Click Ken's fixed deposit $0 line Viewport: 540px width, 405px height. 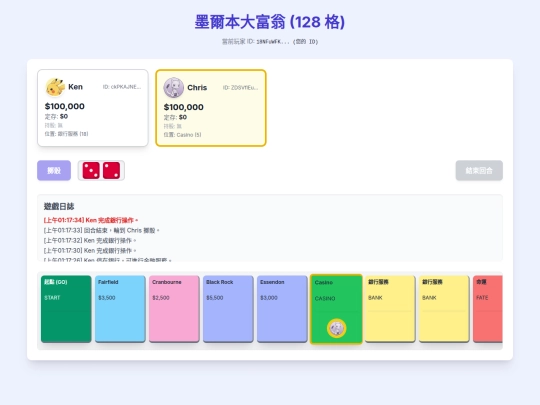pyautogui.click(x=56, y=116)
